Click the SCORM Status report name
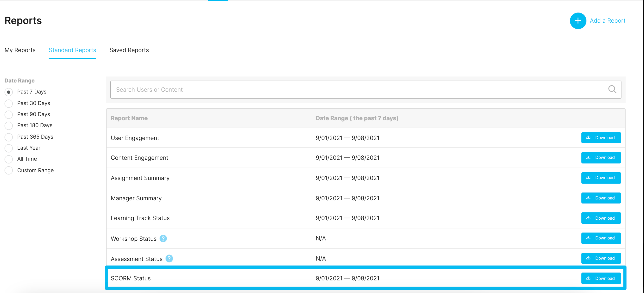 click(x=131, y=278)
